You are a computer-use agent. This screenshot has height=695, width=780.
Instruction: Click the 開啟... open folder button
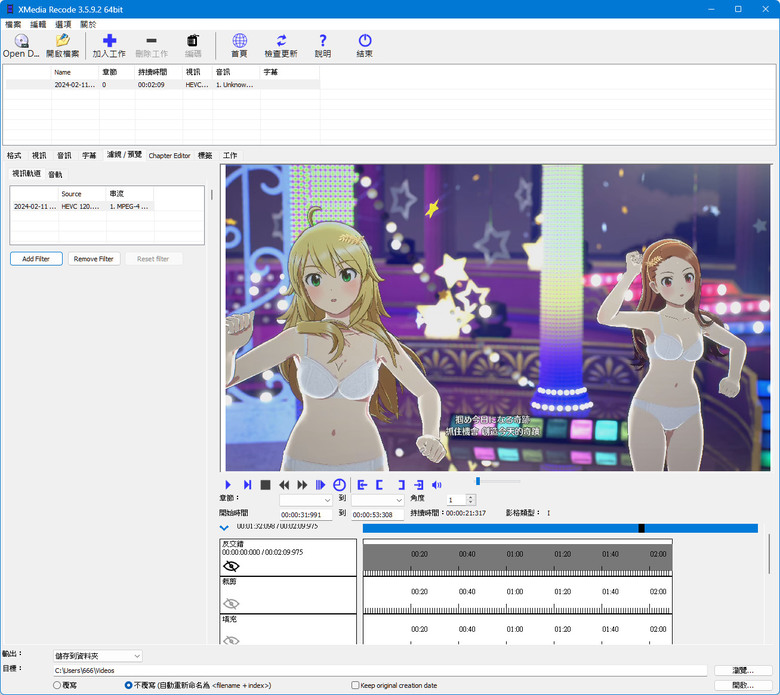click(x=743, y=685)
